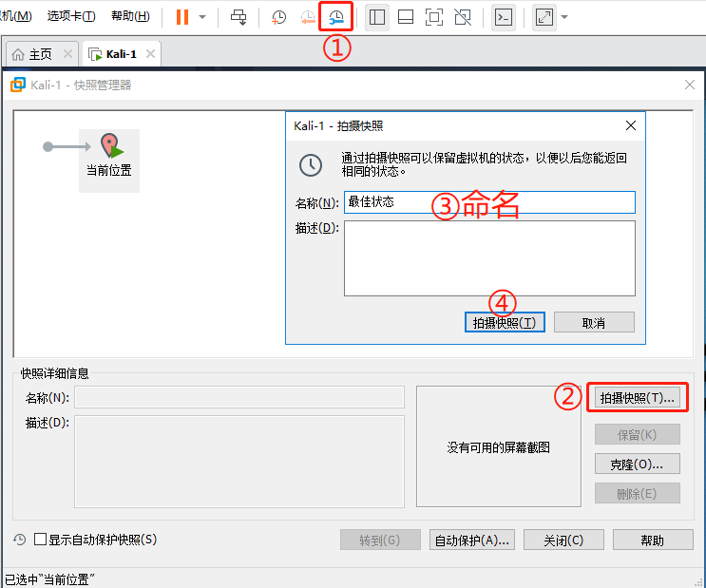Open the console view icon
Viewport: 706px width, 588px height.
(x=503, y=17)
